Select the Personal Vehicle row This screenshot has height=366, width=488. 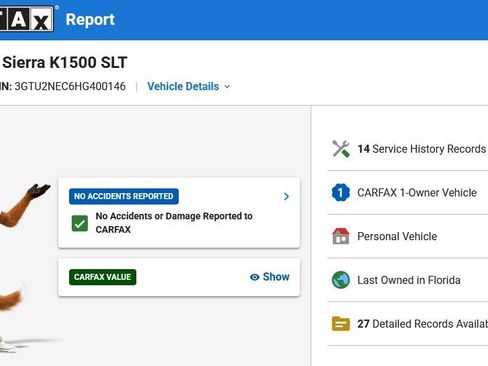[x=408, y=236]
